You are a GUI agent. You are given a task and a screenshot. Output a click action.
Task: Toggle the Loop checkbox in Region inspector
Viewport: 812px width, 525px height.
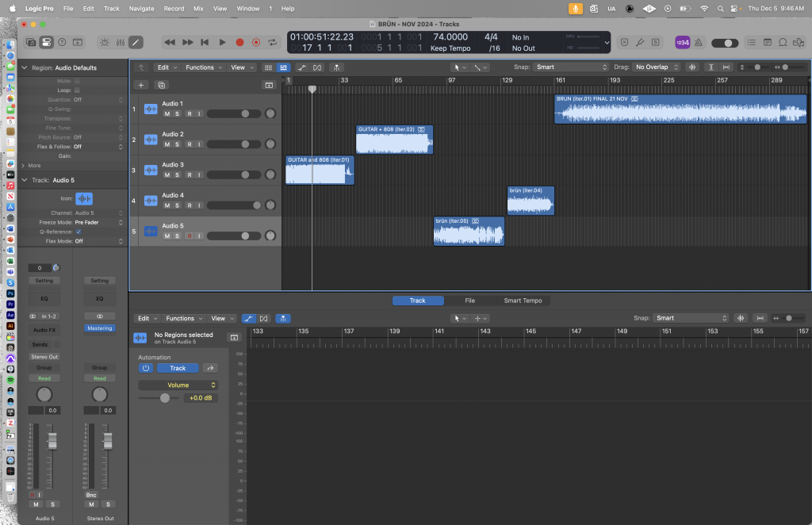coord(77,90)
